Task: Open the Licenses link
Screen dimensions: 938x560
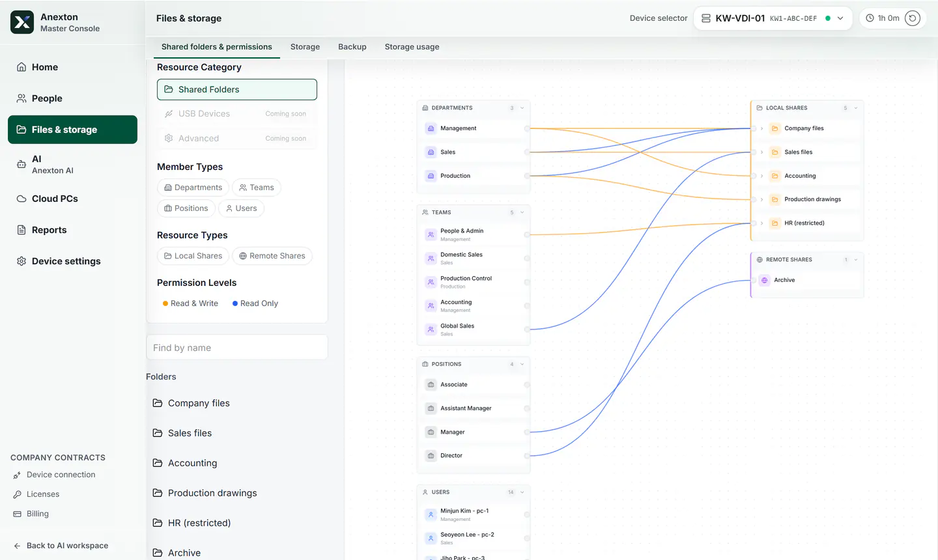Action: 43,494
